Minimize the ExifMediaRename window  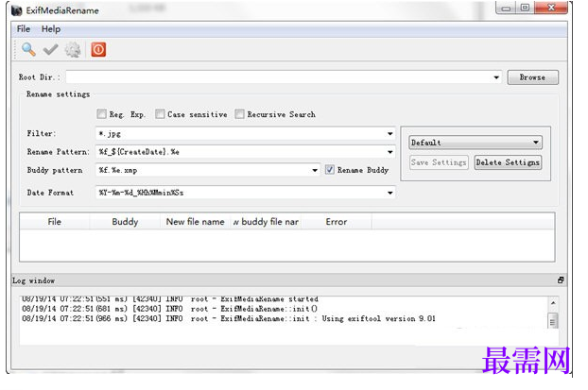506,8
